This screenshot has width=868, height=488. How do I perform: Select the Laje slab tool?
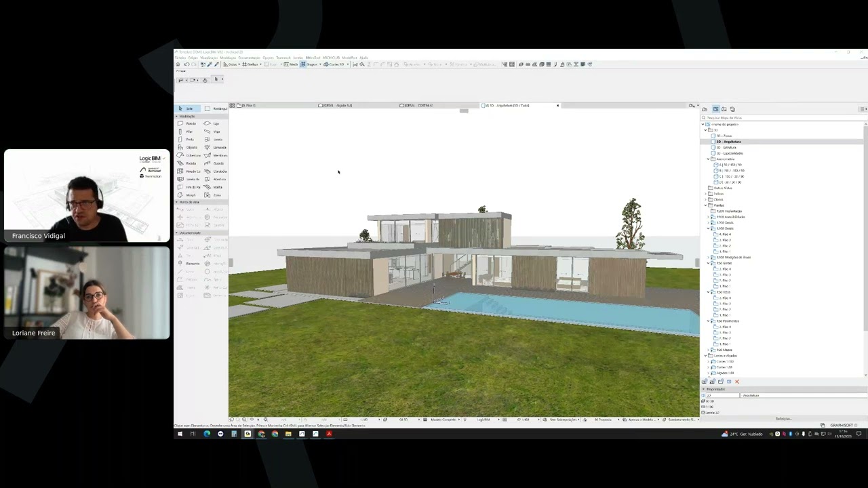[214, 123]
